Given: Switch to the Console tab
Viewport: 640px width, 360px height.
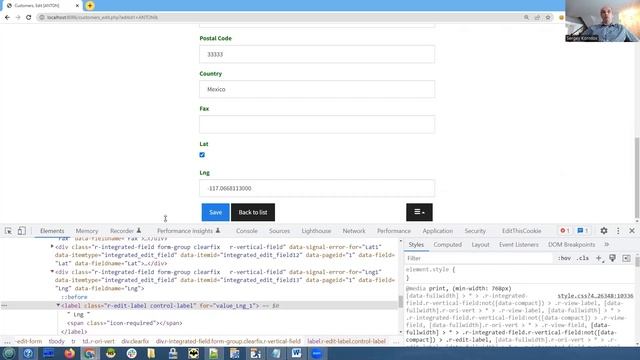Looking at the screenshot, I should point(247,231).
